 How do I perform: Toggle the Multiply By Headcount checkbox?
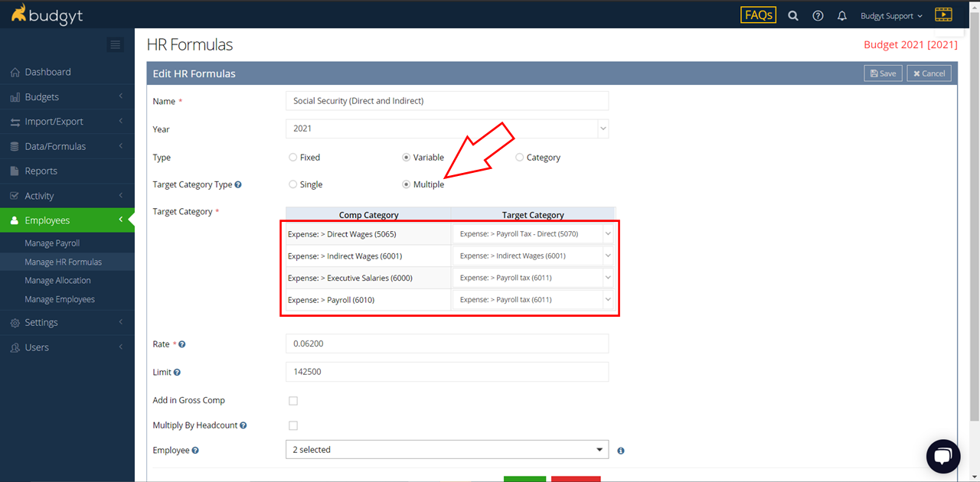click(293, 425)
